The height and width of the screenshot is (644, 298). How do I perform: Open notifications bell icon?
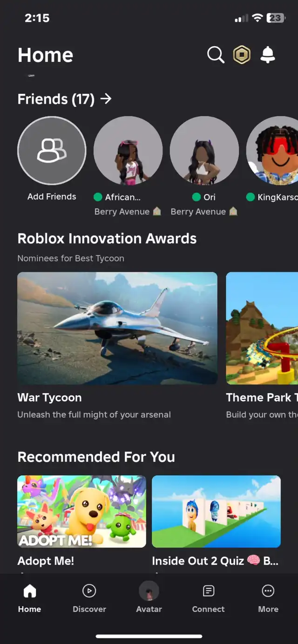[268, 55]
